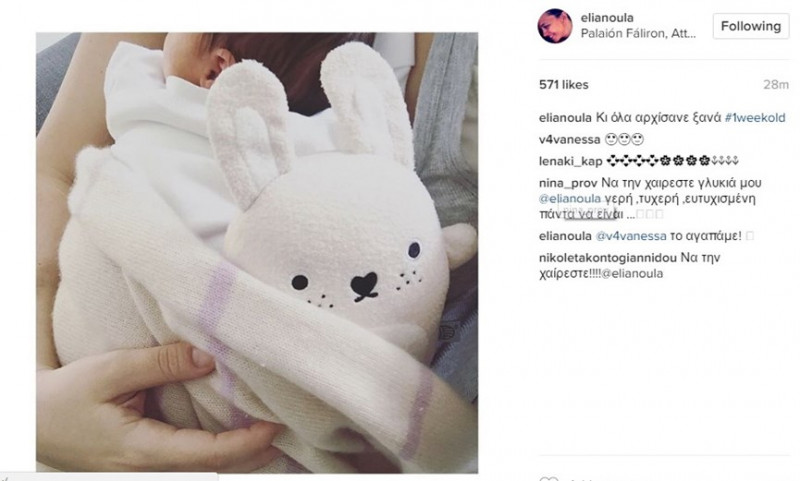
Task: Toggle the Following button
Action: pyautogui.click(x=751, y=26)
